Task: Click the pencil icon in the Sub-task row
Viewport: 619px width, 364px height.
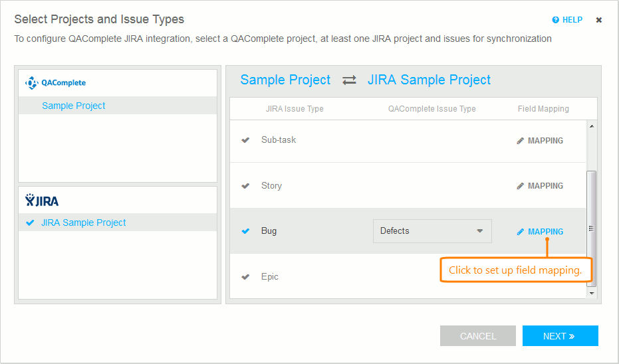Action: point(521,141)
